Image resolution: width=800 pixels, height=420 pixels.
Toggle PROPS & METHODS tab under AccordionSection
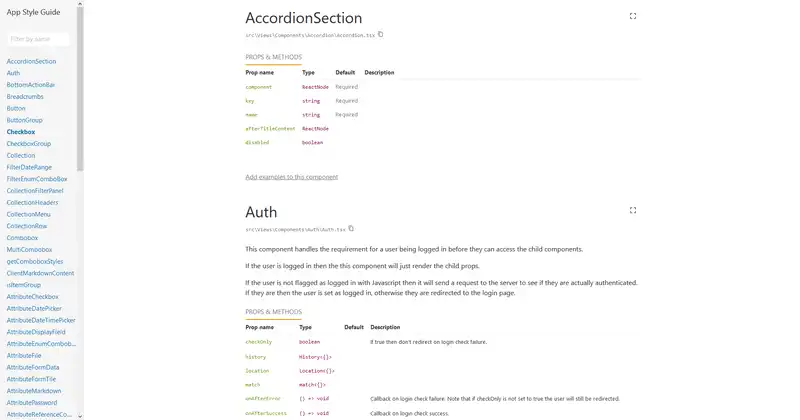[x=273, y=57]
